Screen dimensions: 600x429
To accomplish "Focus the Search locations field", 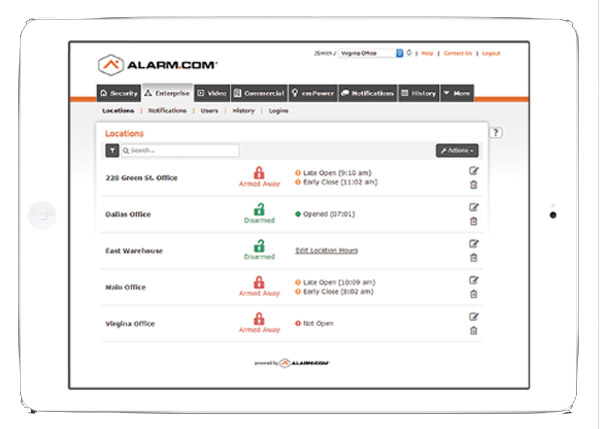I will pos(180,150).
